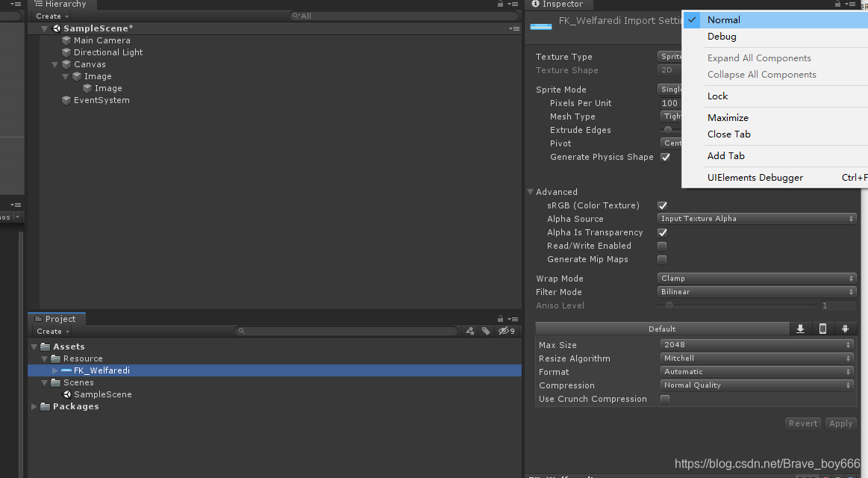
Task: Select the PC standalone platform download icon
Action: [x=801, y=329]
